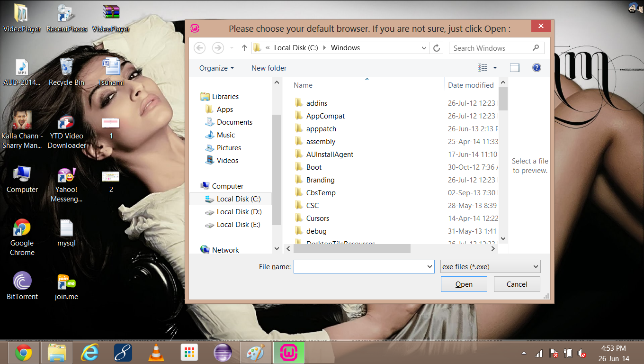Viewport: 644px width, 364px height.
Task: Toggle the preview pane button
Action: pyautogui.click(x=515, y=68)
